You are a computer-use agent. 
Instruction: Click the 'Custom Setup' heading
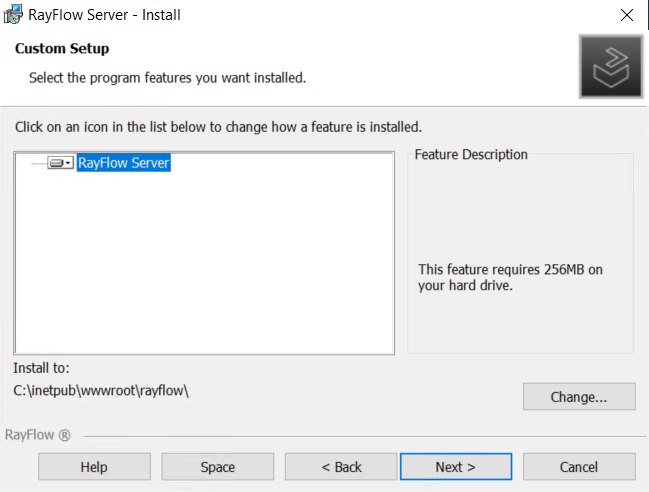(62, 48)
